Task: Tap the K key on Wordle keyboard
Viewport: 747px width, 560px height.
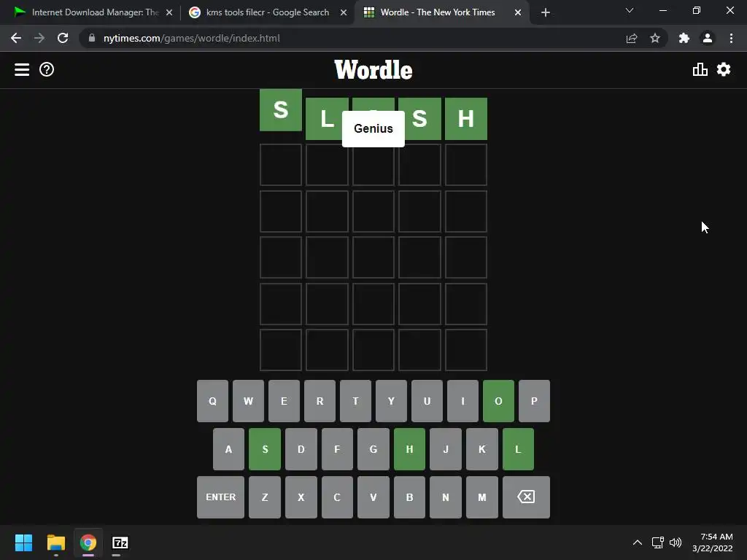Action: click(x=482, y=449)
